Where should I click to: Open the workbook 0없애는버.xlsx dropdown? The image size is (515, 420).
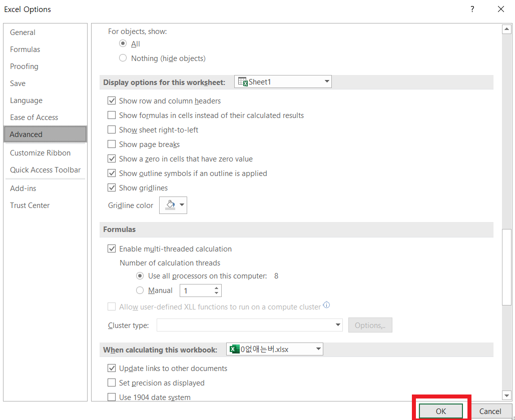[x=275, y=349]
